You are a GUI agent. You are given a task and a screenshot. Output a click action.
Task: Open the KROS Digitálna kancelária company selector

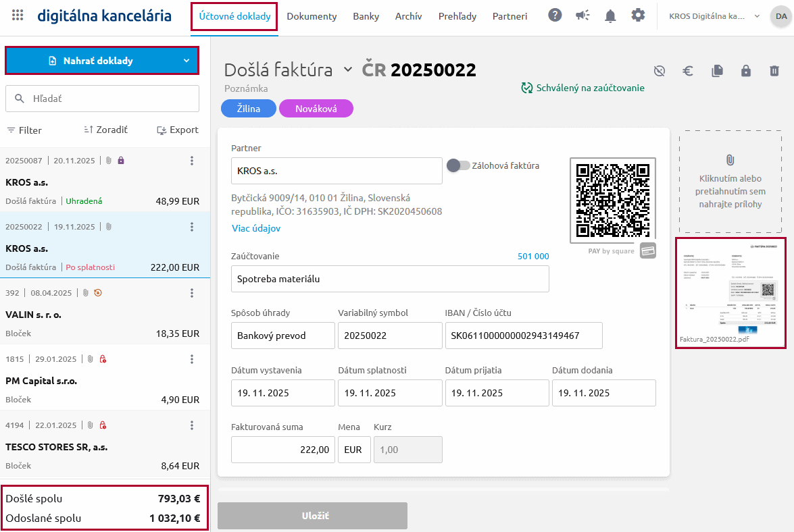pos(714,16)
